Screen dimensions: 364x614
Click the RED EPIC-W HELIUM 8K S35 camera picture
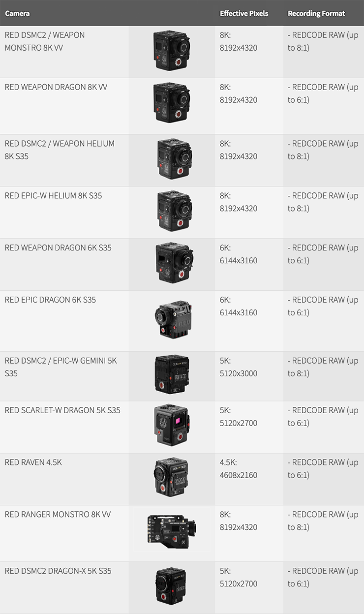click(x=175, y=211)
